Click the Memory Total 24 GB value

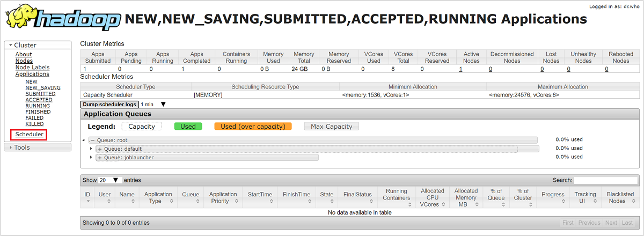click(x=301, y=69)
